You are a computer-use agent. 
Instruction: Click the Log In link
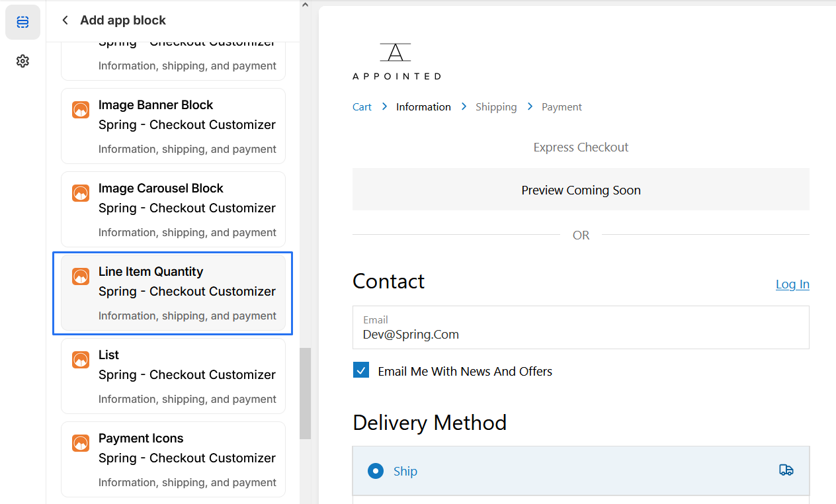(792, 284)
